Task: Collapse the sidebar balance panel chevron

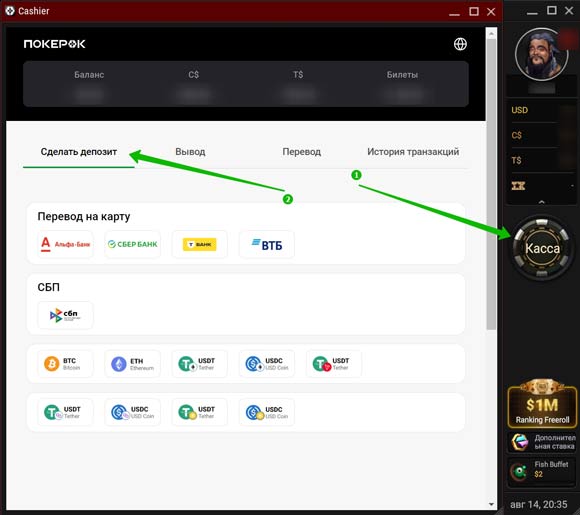Action: pos(542,202)
